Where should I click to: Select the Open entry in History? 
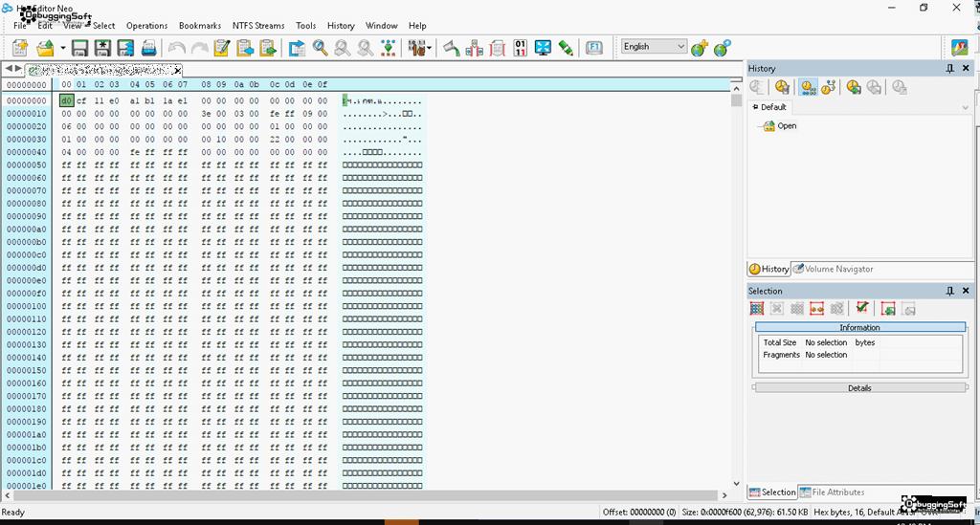(x=787, y=125)
